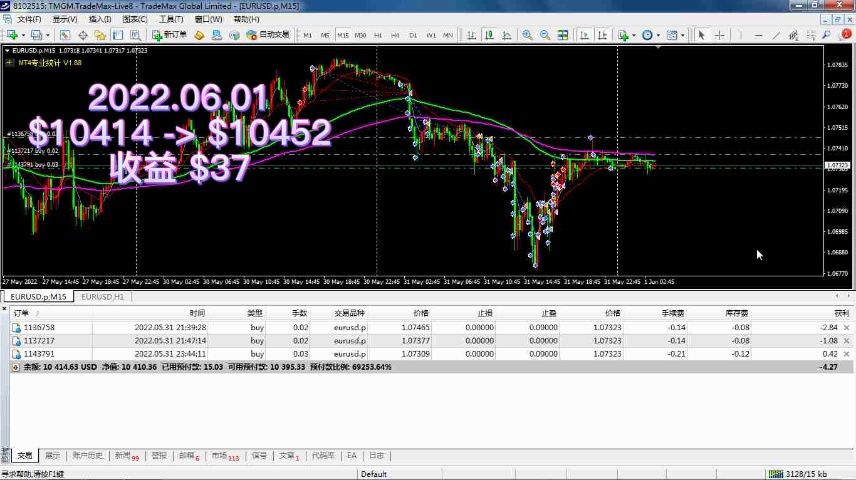This screenshot has width=856, height=480.
Task: Click the search magnifier icon at toolbar end
Action: tap(827, 35)
